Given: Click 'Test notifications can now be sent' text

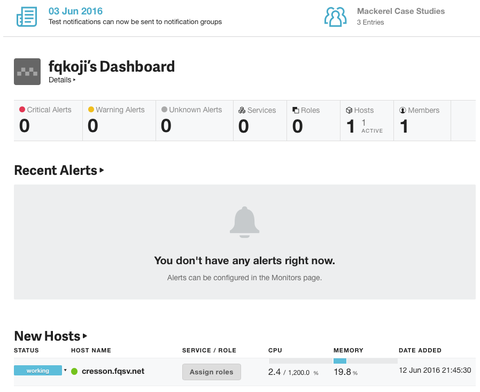Looking at the screenshot, I should click(x=135, y=22).
